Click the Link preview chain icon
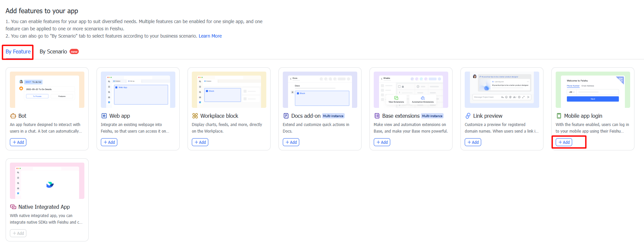 pyautogui.click(x=468, y=116)
